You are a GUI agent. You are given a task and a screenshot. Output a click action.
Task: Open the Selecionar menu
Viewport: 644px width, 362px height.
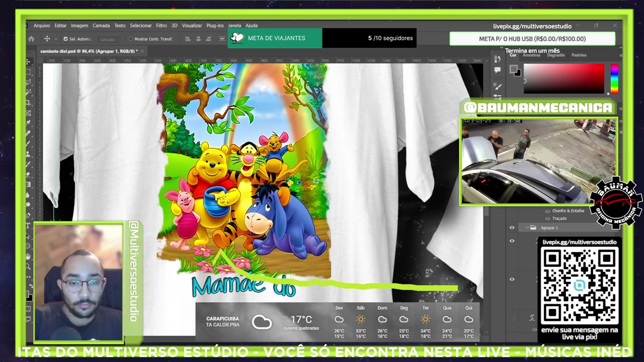tap(141, 25)
